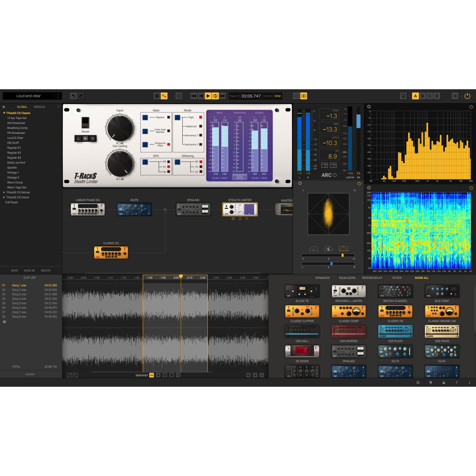Click SAVE AS below the preset list
Viewport: 476px width, 476px height.
tap(29, 270)
